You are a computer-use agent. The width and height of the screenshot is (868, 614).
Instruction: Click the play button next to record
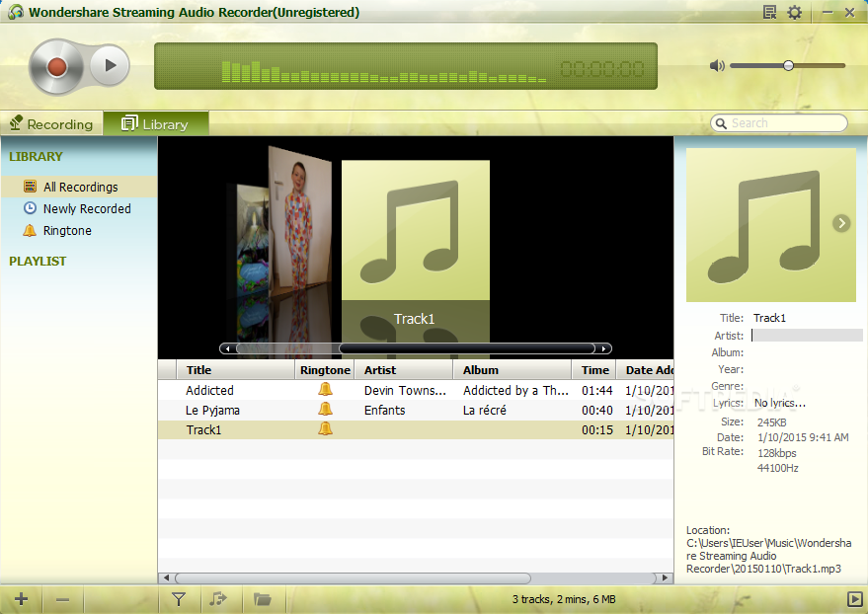pos(111,65)
